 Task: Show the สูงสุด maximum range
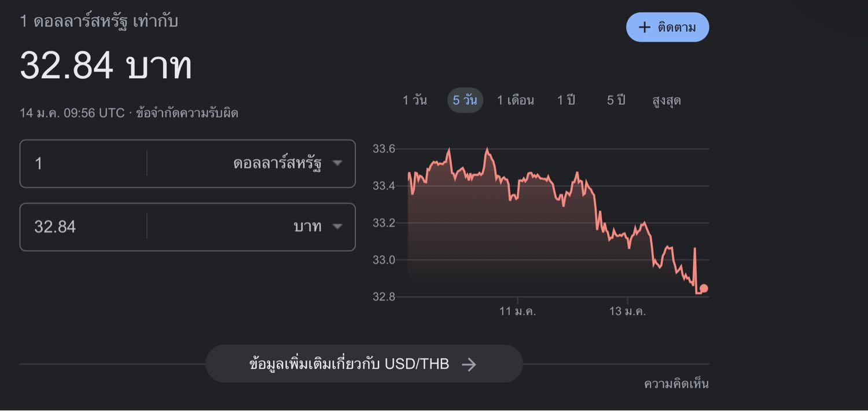666,100
